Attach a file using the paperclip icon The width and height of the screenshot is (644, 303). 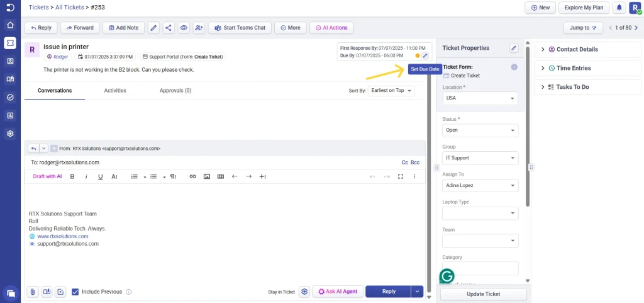(x=33, y=292)
